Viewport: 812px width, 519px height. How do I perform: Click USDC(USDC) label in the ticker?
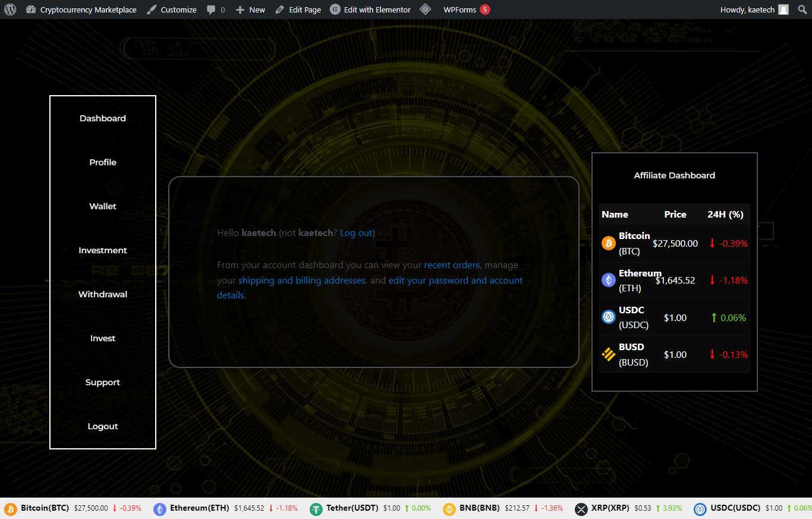[736, 508]
